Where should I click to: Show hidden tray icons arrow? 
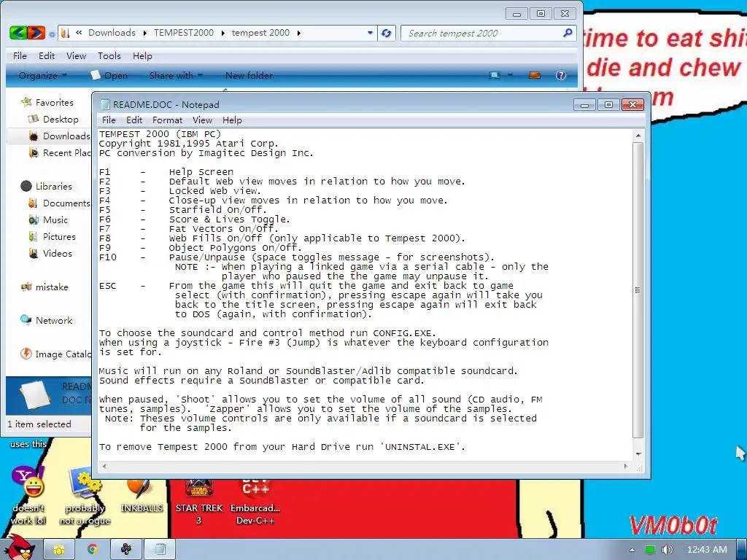(632, 550)
